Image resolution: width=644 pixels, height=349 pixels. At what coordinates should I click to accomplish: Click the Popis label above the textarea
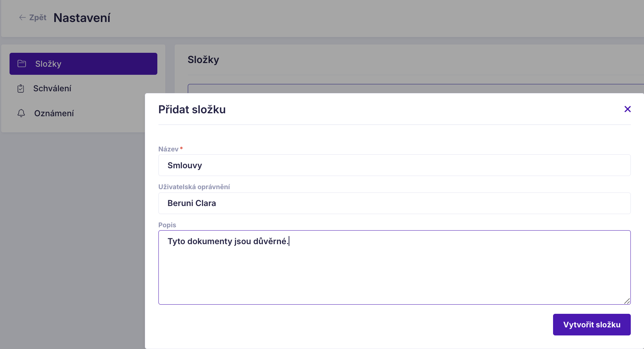tap(167, 225)
